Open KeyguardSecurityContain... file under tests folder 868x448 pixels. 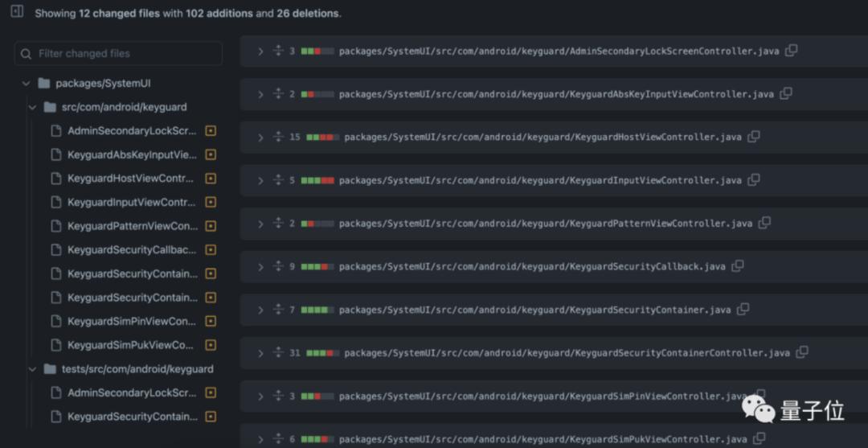(x=133, y=417)
